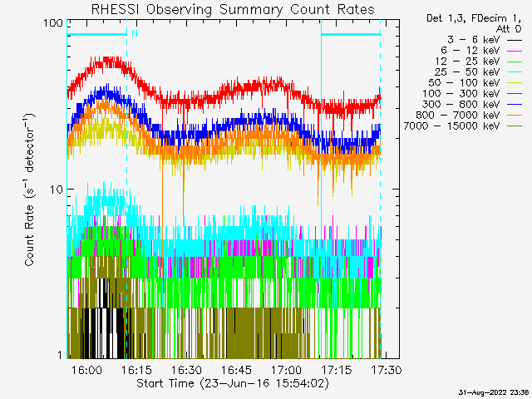Click the '3 - 6 keV' legend label

pos(474,40)
